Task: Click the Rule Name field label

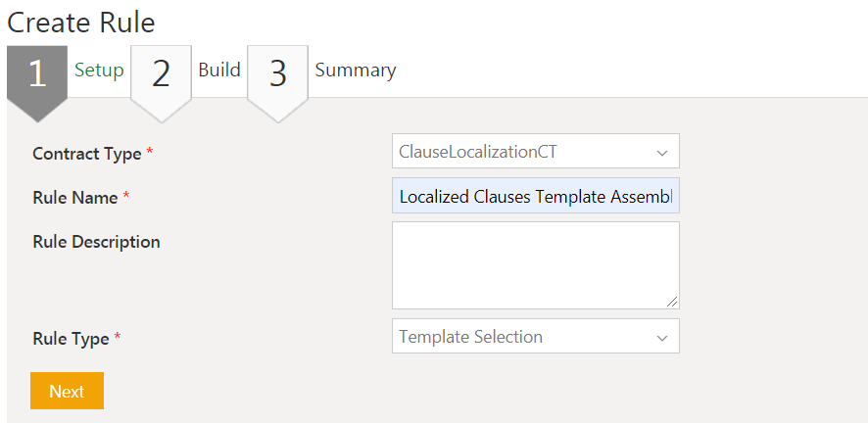Action: tap(74, 198)
